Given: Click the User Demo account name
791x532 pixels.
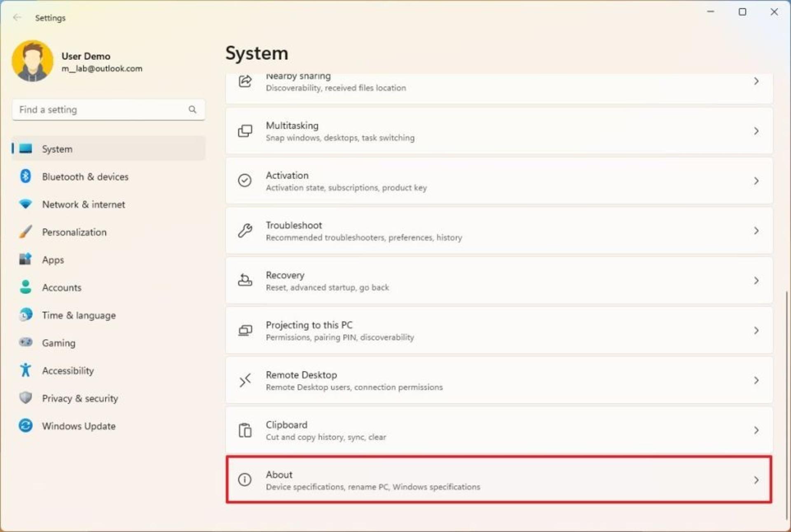Looking at the screenshot, I should (x=86, y=56).
